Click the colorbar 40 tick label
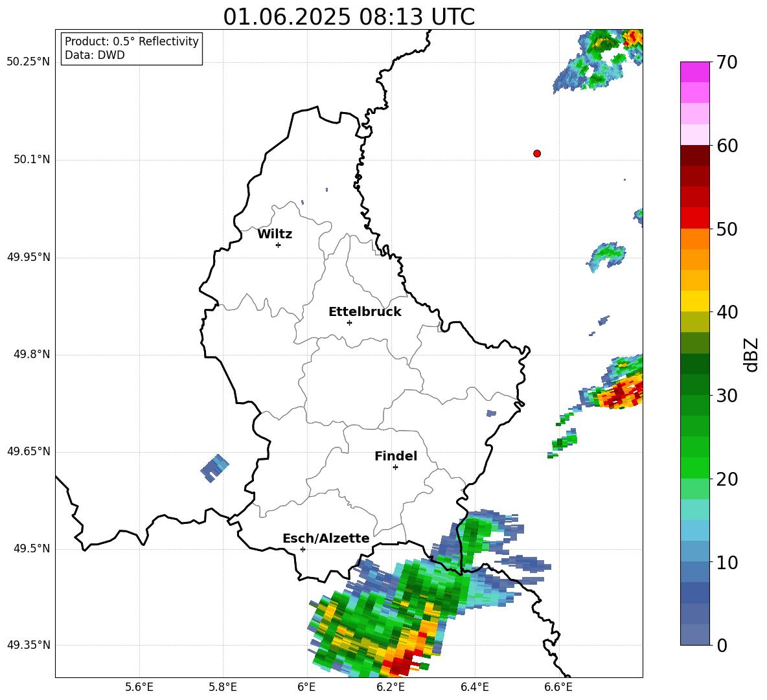The height and width of the screenshot is (700, 767). pos(727,312)
